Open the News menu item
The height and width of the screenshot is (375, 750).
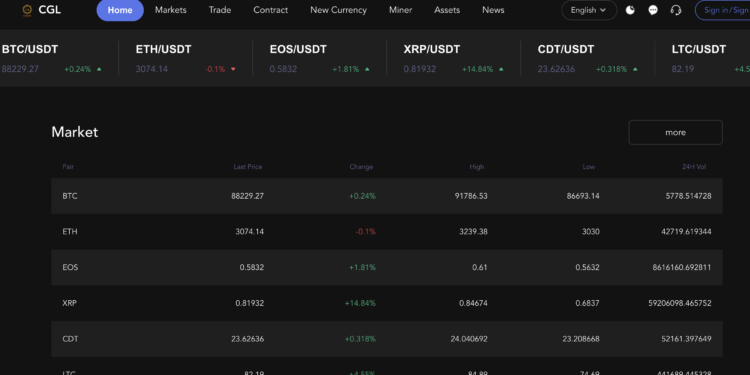point(493,10)
